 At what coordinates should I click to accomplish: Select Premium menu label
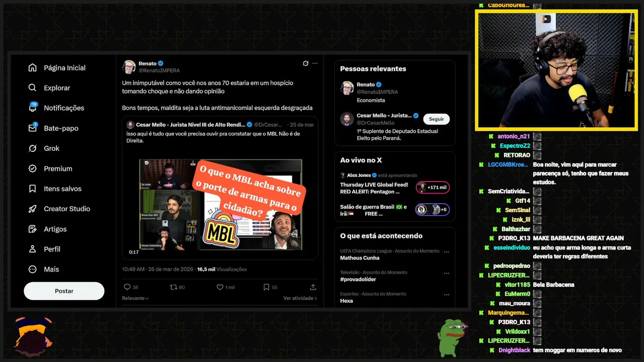coord(58,168)
